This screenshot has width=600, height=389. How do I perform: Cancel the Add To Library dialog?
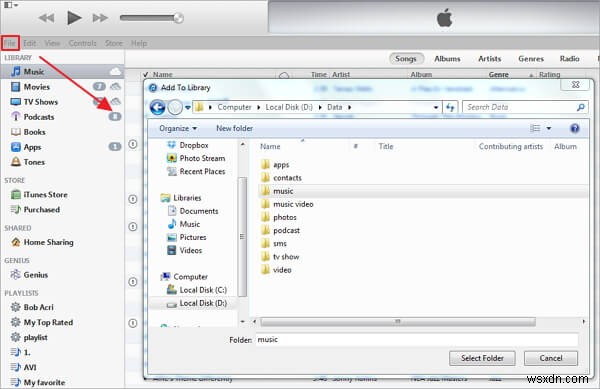tap(551, 358)
